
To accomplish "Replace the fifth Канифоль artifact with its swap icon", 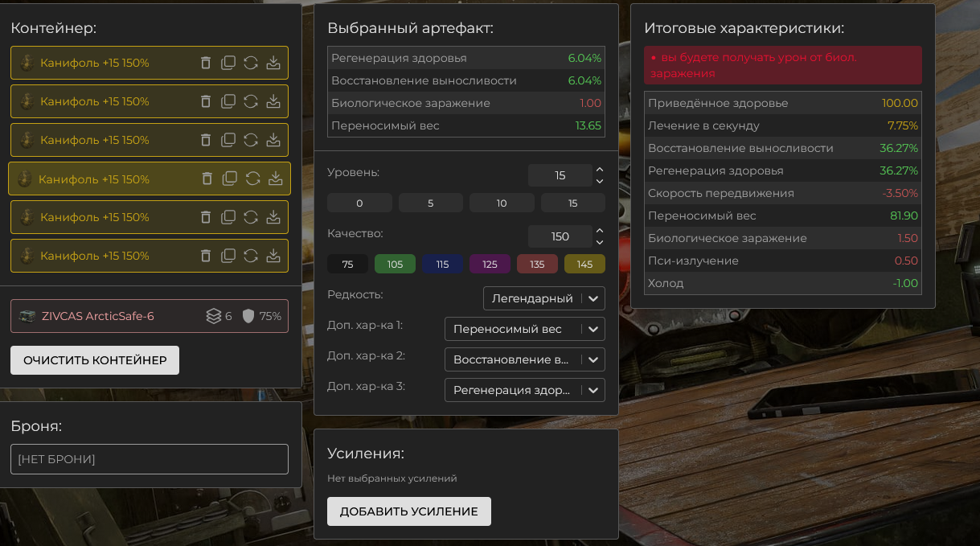I will point(251,217).
